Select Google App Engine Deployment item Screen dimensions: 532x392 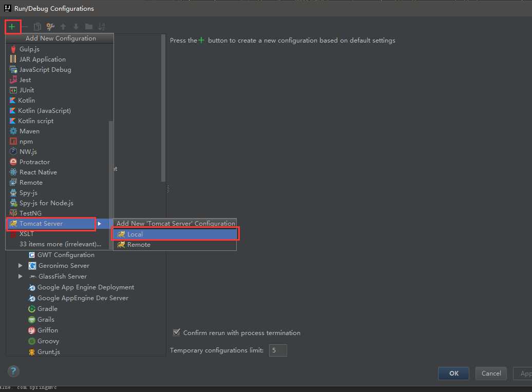click(x=82, y=287)
